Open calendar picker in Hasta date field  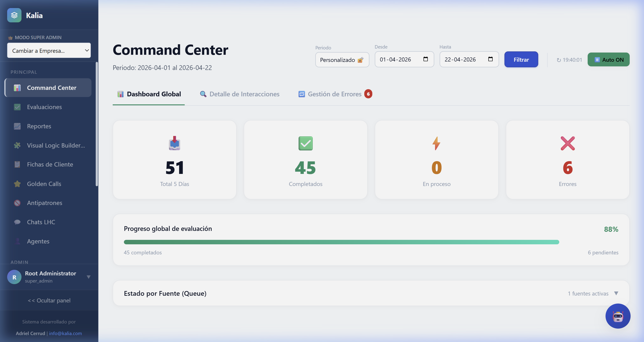tap(490, 59)
